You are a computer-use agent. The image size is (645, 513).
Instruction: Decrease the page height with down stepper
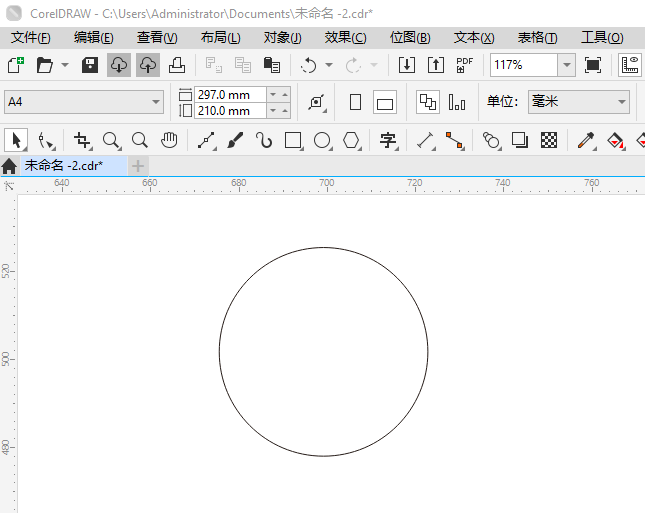[x=273, y=111]
